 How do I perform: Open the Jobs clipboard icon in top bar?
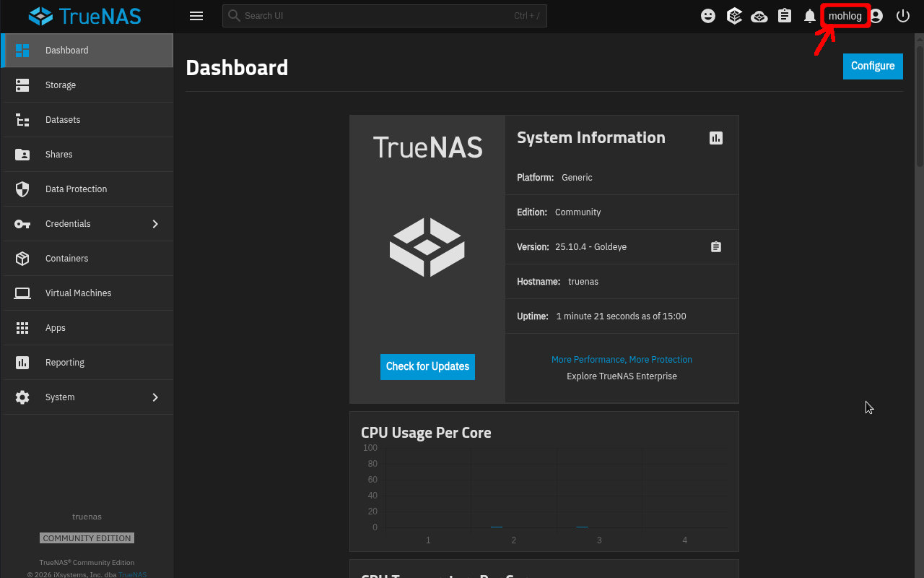click(x=785, y=16)
